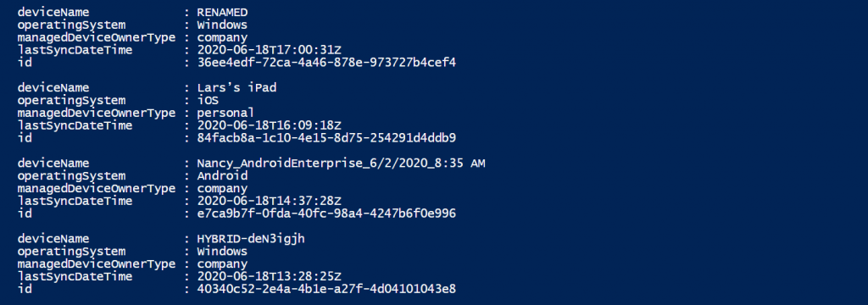868x305 pixels.
Task: Click lastSyncDateTime label in the Android entry
Action: 75,201
